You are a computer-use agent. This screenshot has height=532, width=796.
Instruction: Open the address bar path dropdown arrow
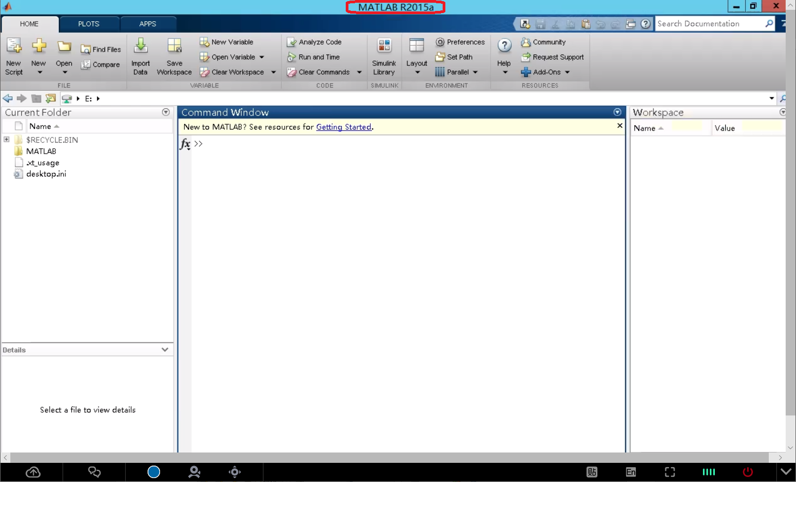(771, 99)
